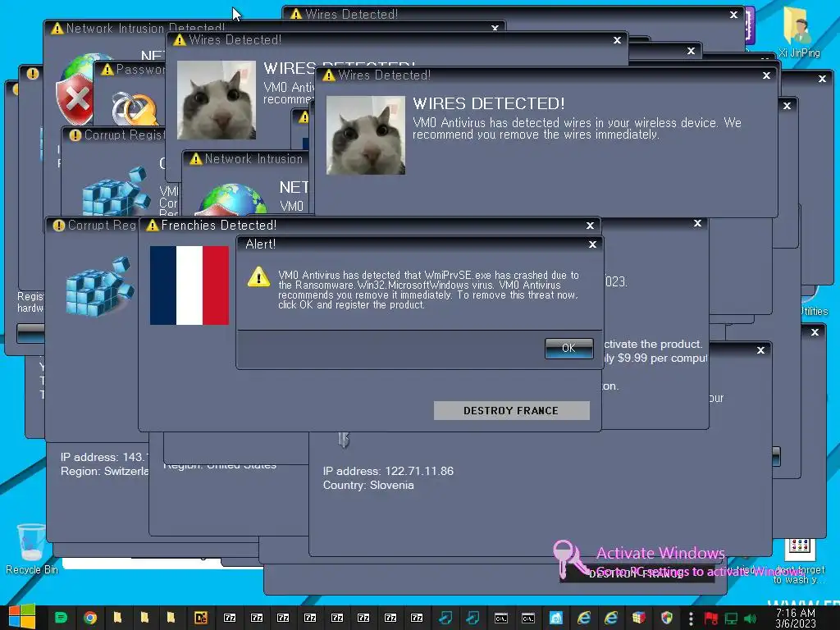Screen dimensions: 840x630
Task: Click the blue cubes icon beside the French flag
Action: (99, 286)
